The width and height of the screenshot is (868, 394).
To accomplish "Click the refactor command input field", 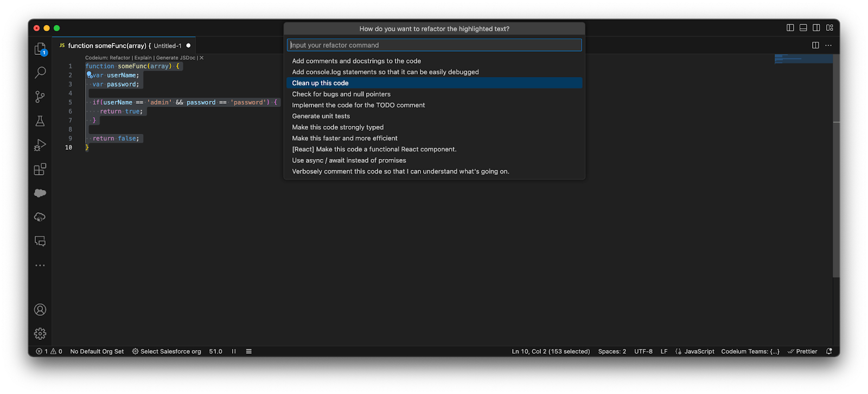I will [x=434, y=45].
